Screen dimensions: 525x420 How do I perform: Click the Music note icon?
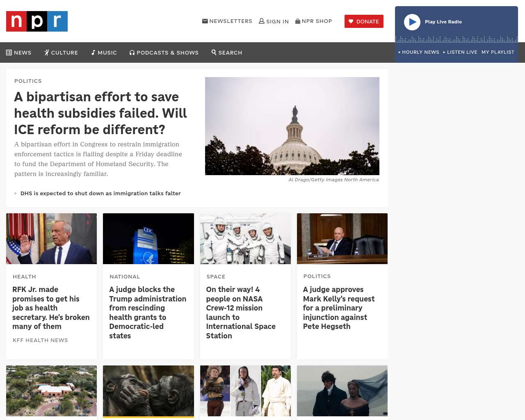click(x=94, y=52)
